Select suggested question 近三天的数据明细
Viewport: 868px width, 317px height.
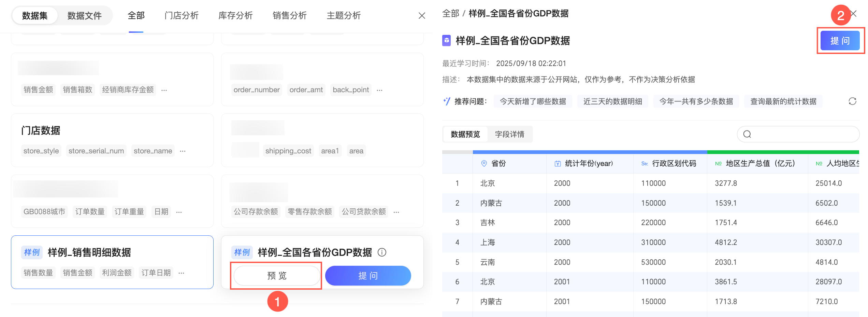click(612, 101)
